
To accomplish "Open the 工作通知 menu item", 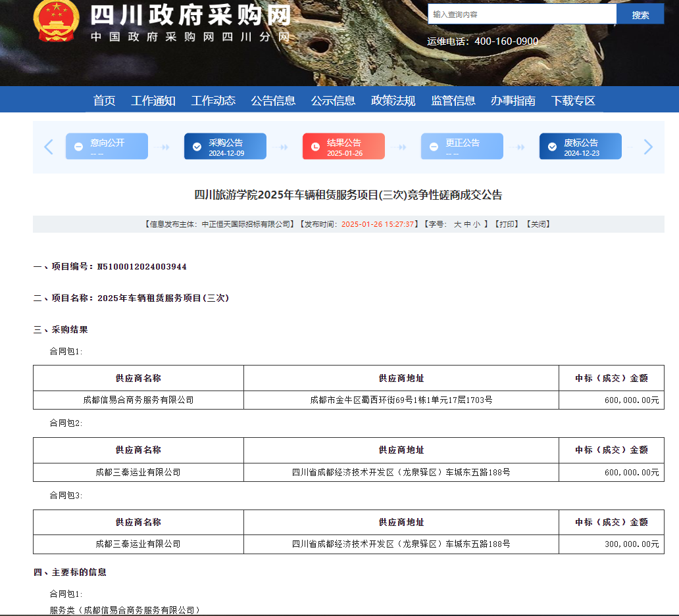I will click(x=153, y=101).
